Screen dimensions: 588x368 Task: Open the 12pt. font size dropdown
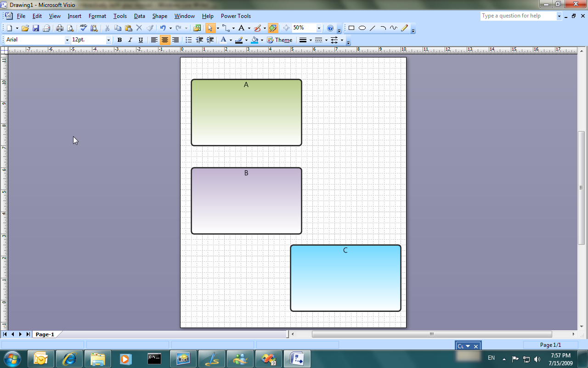coord(108,40)
